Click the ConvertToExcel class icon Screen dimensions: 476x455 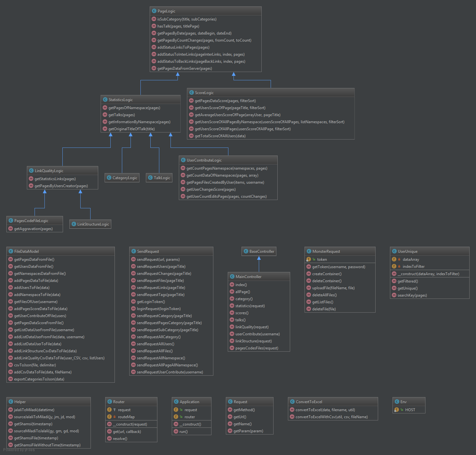pyautogui.click(x=292, y=402)
